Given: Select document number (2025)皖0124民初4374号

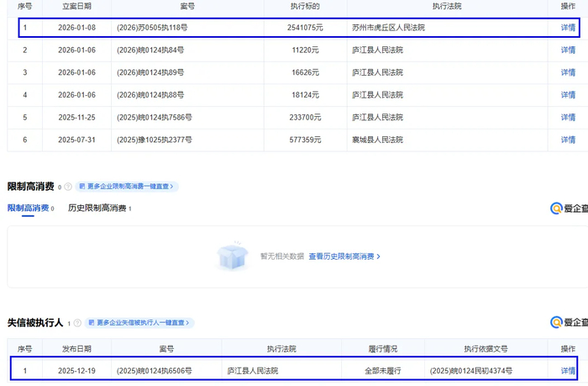Looking at the screenshot, I should tap(471, 371).
